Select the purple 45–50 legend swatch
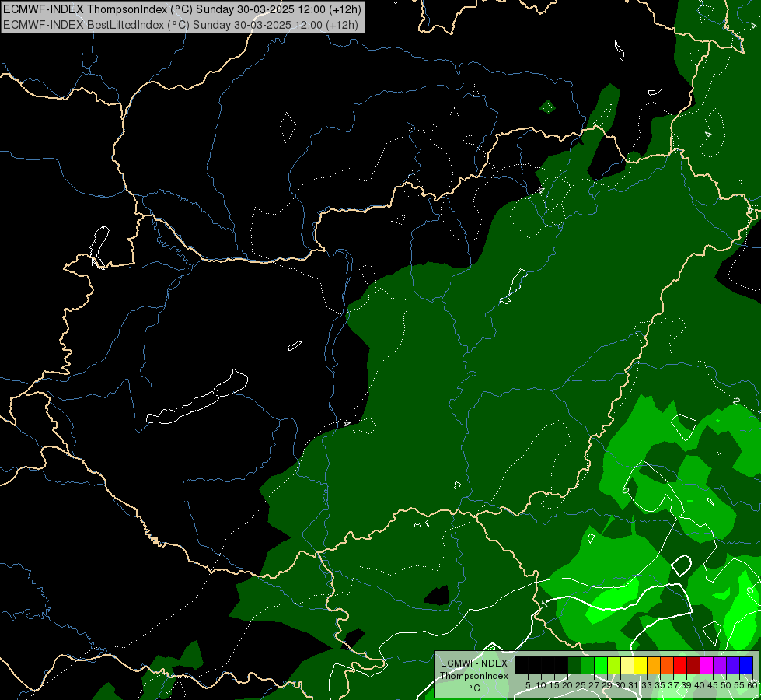The image size is (761, 700). click(720, 665)
